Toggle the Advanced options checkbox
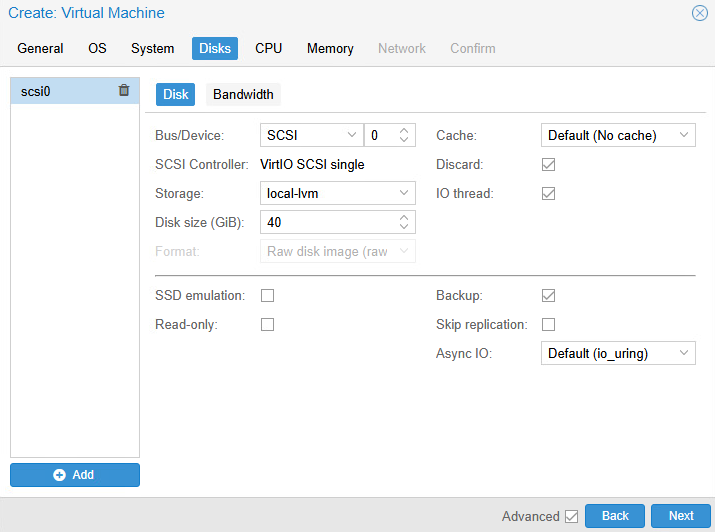This screenshot has height=532, width=715. pos(571,516)
